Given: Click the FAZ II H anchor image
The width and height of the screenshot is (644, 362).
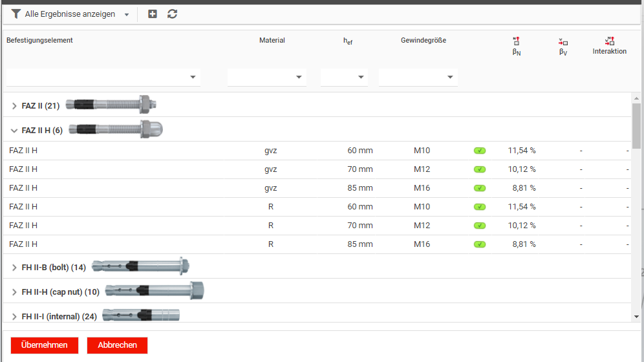Looking at the screenshot, I should click(116, 129).
